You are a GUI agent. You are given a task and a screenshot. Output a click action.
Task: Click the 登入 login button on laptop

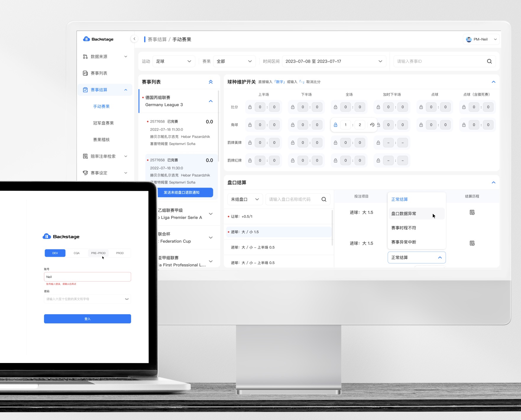tap(88, 319)
